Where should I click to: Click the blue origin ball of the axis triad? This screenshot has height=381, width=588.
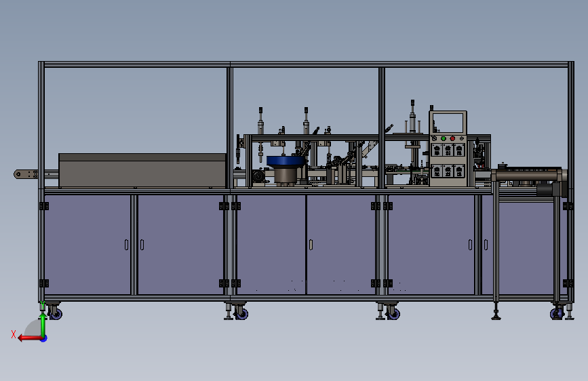pyautogui.click(x=44, y=338)
